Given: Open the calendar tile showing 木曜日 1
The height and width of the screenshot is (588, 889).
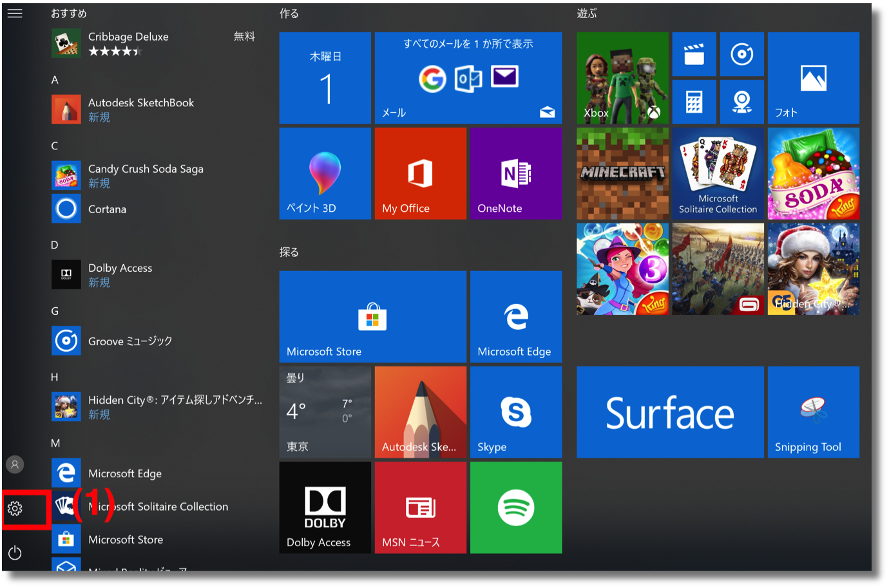Looking at the screenshot, I should pyautogui.click(x=325, y=78).
